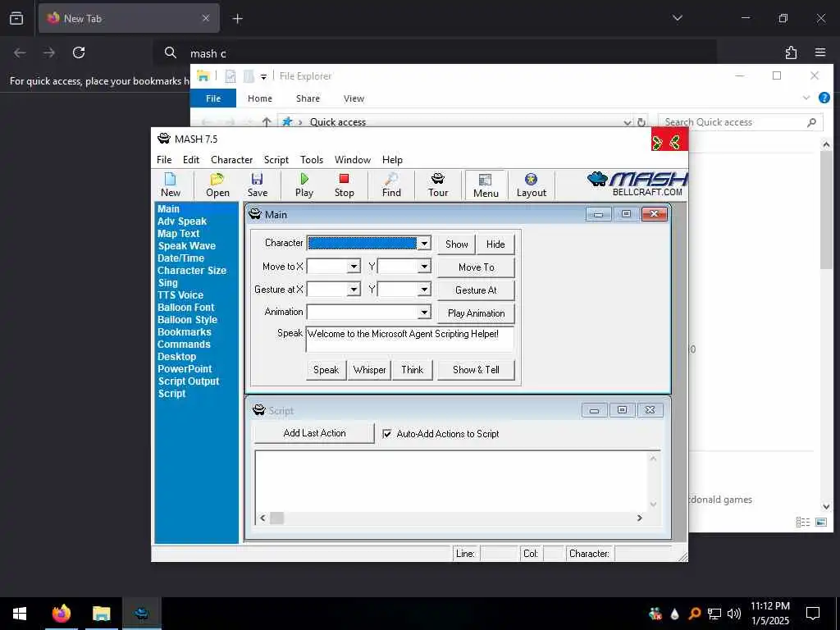The width and height of the screenshot is (840, 630).
Task: Select Adv Speak in the sidebar list
Action: click(182, 221)
